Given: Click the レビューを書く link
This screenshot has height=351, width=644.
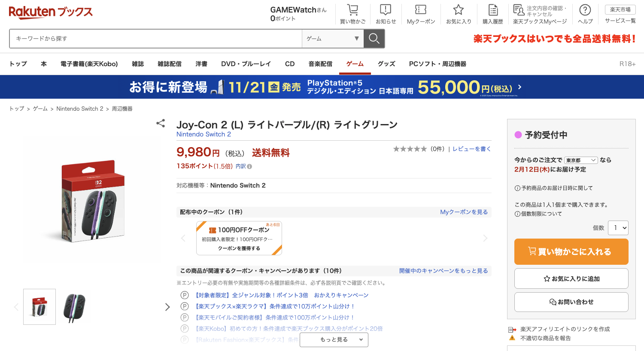Looking at the screenshot, I should [472, 149].
